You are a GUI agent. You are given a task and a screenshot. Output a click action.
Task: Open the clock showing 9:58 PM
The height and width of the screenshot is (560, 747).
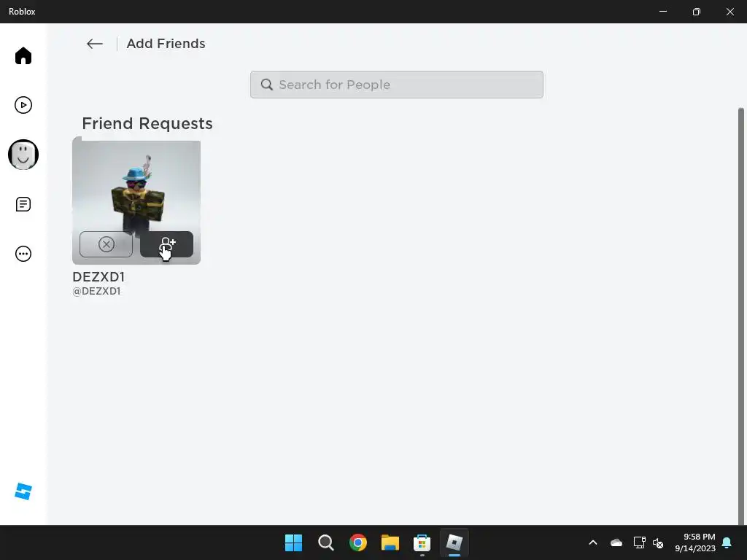tap(695, 542)
